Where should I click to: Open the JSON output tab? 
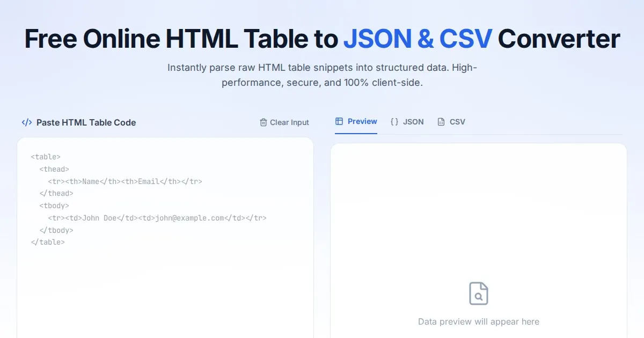coord(407,122)
